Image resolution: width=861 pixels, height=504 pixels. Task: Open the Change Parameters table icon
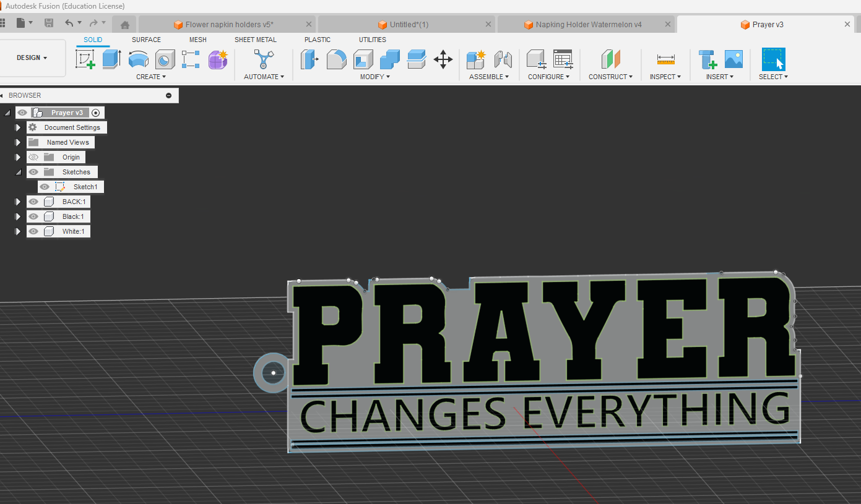click(x=563, y=60)
